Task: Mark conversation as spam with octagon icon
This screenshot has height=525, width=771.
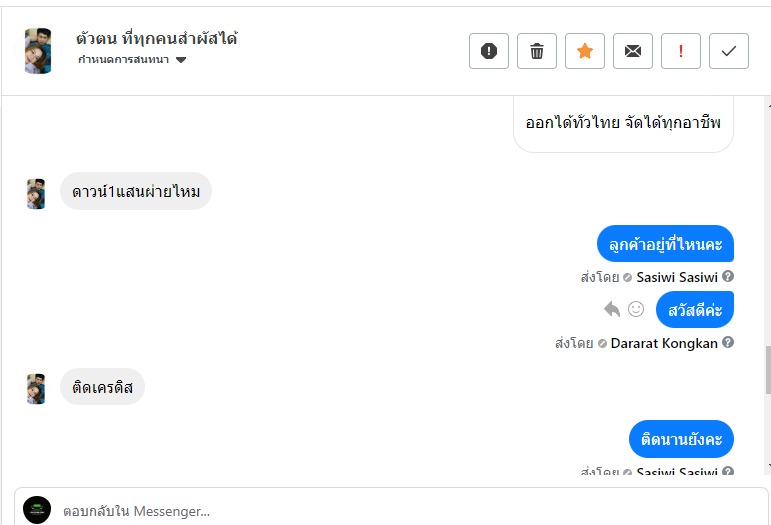Action: pyautogui.click(x=489, y=51)
